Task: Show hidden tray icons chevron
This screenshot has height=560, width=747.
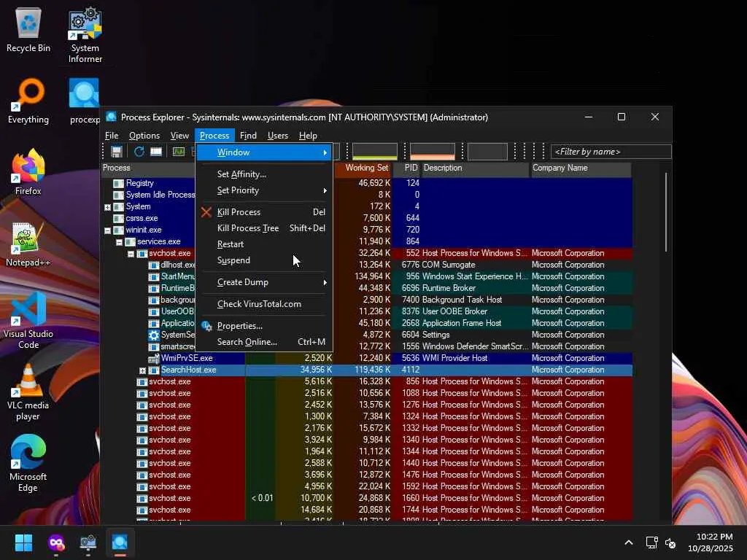Action: coord(629,542)
